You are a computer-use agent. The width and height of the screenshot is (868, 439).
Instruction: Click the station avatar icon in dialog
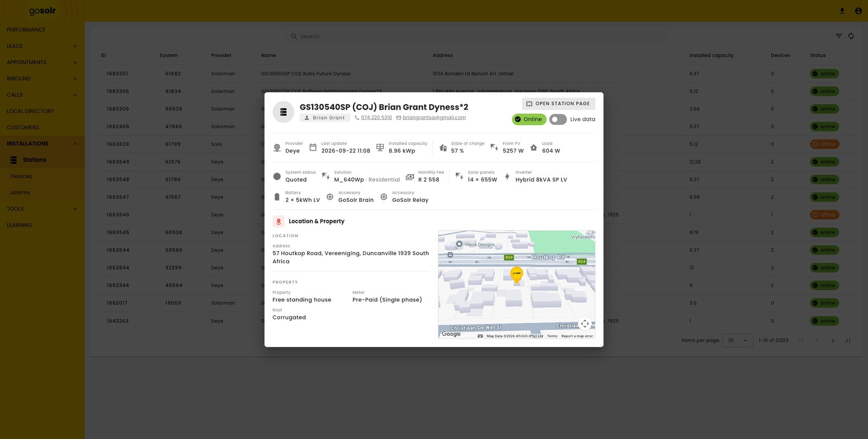pos(283,112)
